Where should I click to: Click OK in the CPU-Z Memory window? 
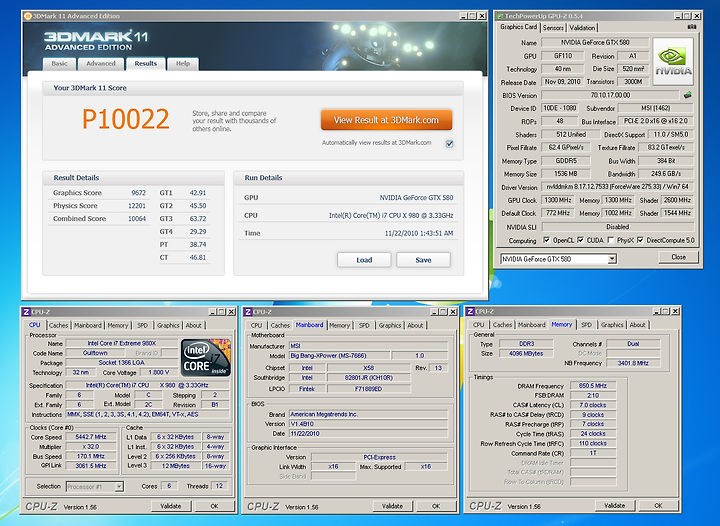658,506
